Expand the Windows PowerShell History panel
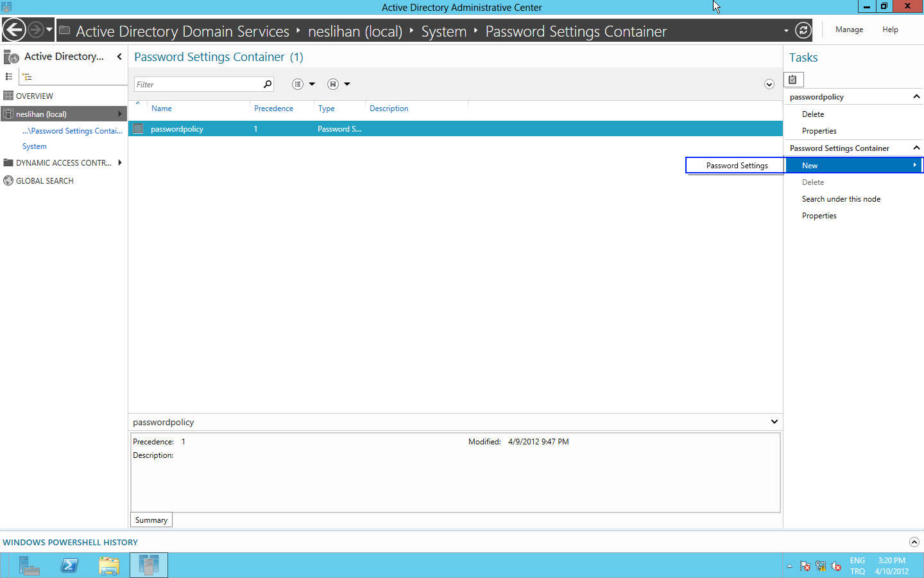 [914, 542]
